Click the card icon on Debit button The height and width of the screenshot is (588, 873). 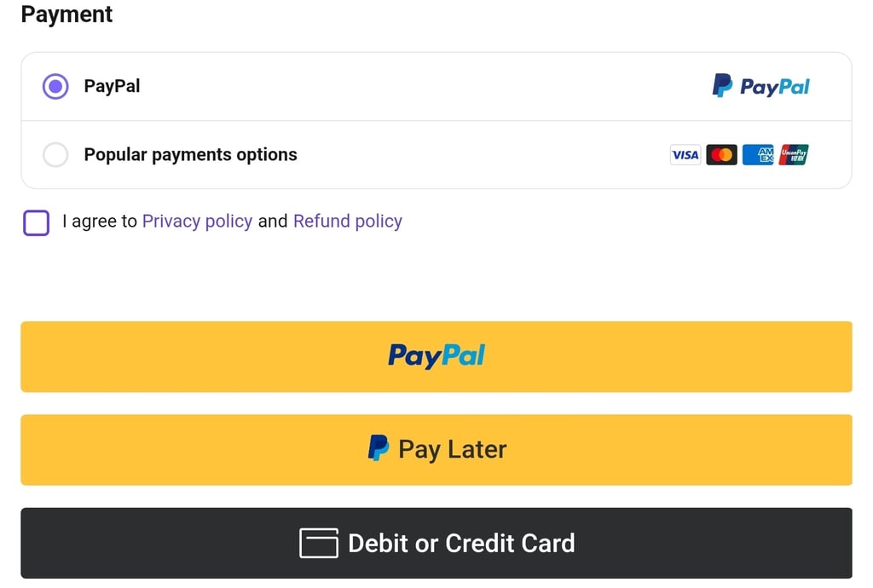(x=318, y=543)
